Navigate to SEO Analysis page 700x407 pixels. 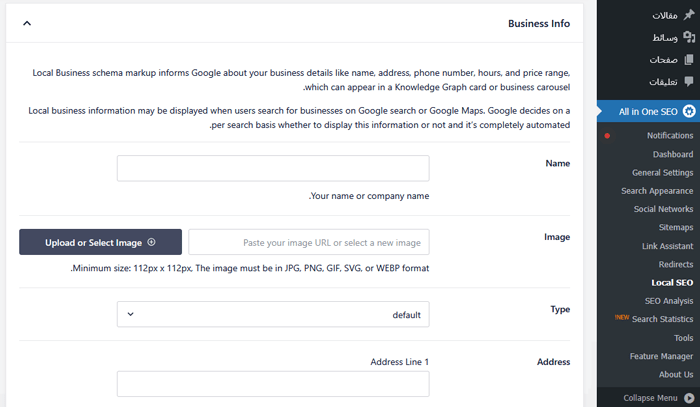(x=668, y=301)
